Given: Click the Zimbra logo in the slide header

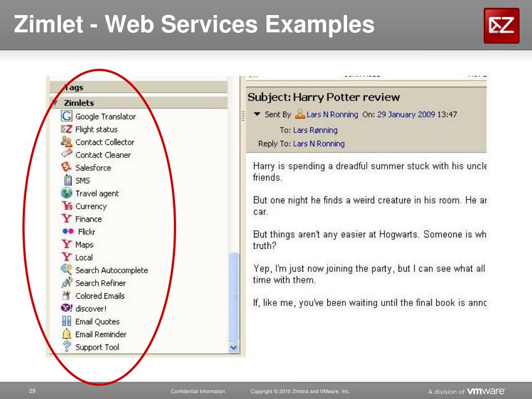Looking at the screenshot, I should tap(501, 26).
